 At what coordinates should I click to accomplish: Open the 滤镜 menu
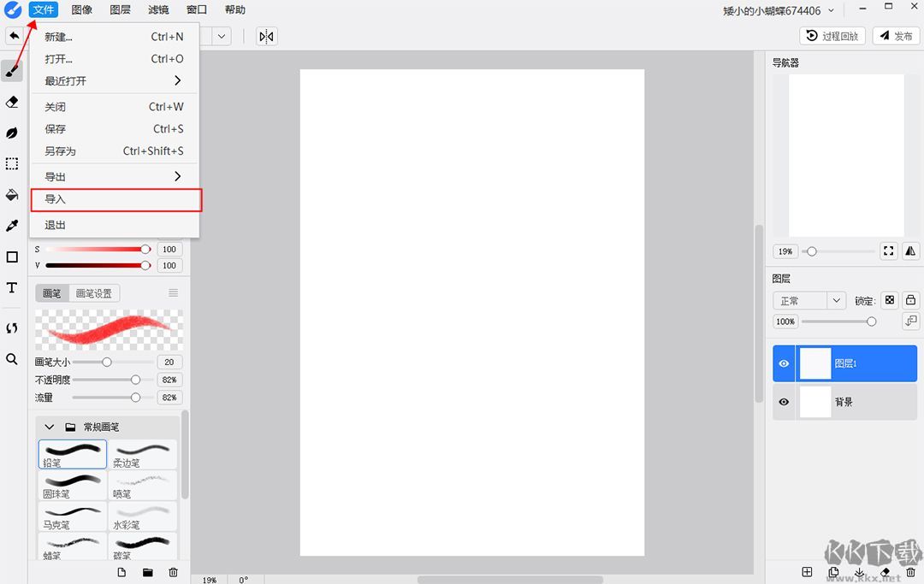click(158, 9)
